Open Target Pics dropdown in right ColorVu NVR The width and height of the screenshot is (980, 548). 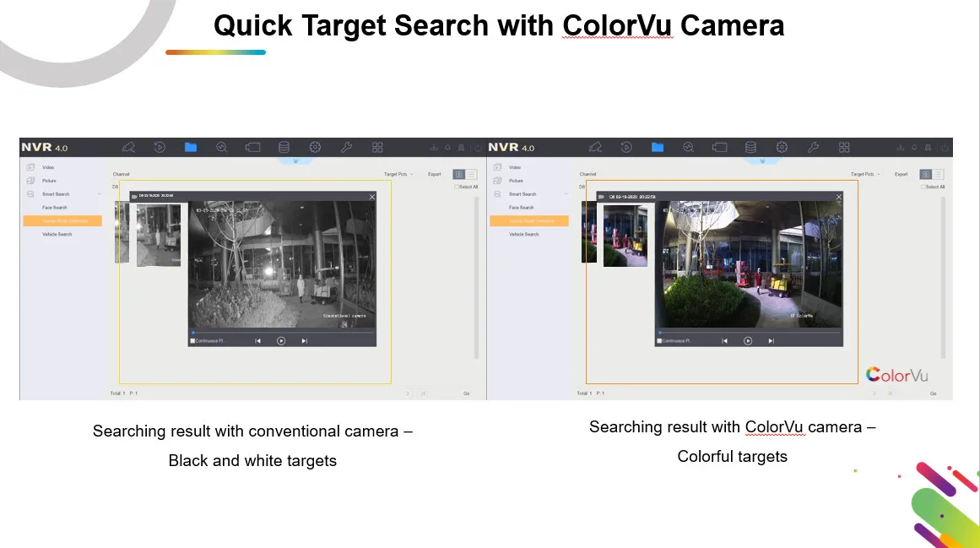tap(865, 174)
